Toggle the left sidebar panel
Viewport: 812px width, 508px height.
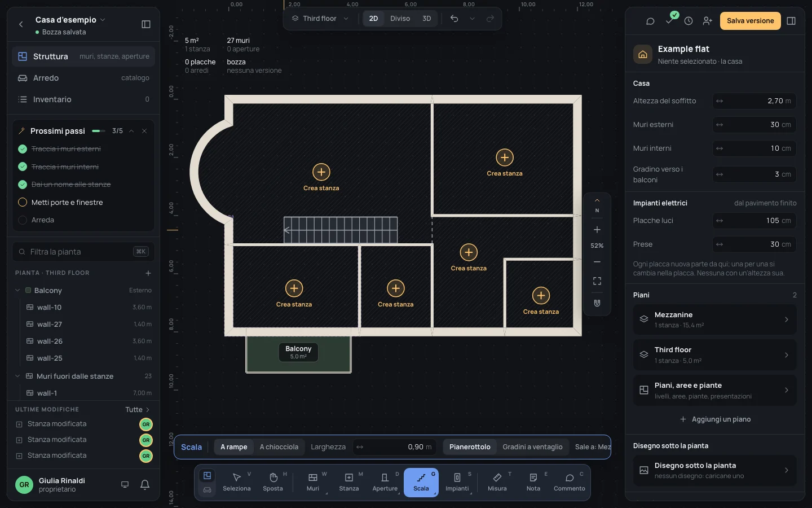[146, 24]
